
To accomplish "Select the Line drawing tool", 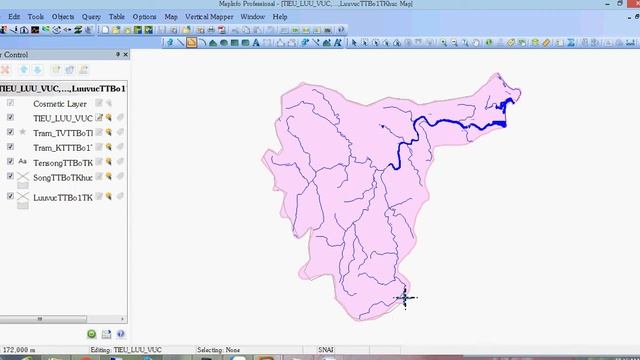I will (x=180, y=42).
